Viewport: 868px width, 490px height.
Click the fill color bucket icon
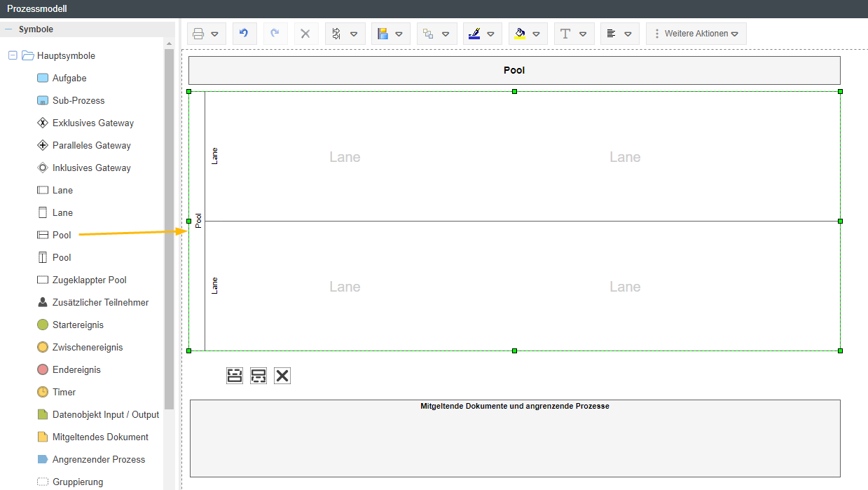pos(520,34)
